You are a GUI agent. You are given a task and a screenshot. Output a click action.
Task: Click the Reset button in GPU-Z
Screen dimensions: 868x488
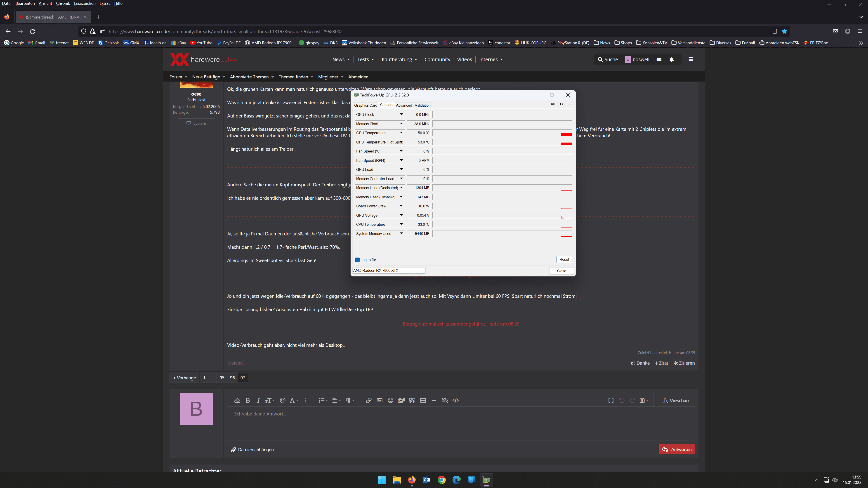click(x=564, y=259)
